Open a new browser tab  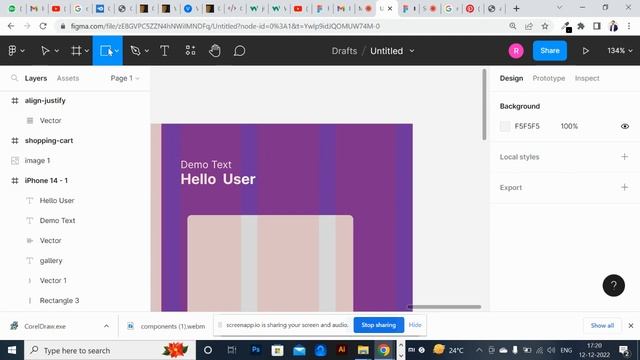click(x=516, y=8)
